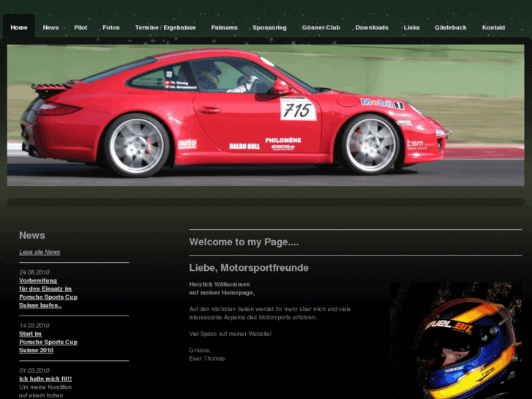Image resolution: width=532 pixels, height=399 pixels.
Task: Follow the 'Lese alle News' link
Action: (x=40, y=252)
